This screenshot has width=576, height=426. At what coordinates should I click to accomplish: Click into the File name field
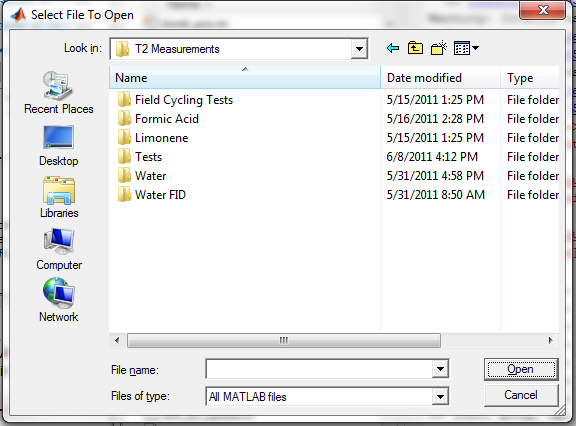(319, 369)
